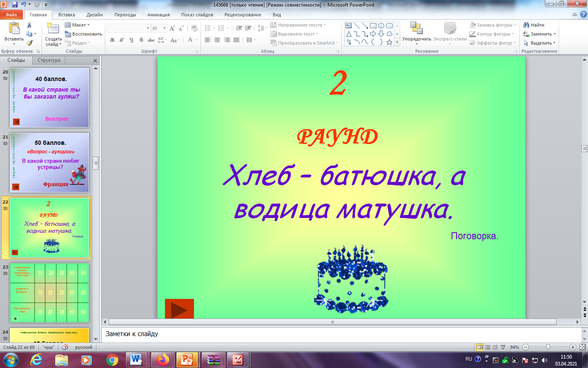The width and height of the screenshot is (588, 368).
Task: Click the Cut scissors icon
Action: 29,25
